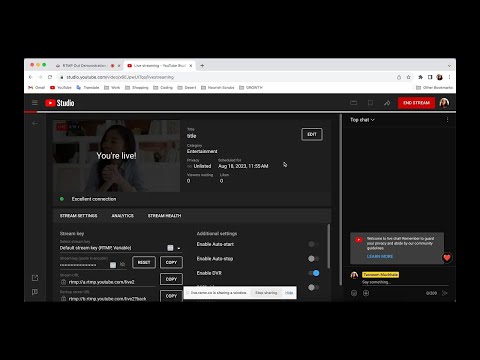This screenshot has width=480, height=360.
Task: Open the Shopping bookmarks folder
Action: (x=137, y=88)
